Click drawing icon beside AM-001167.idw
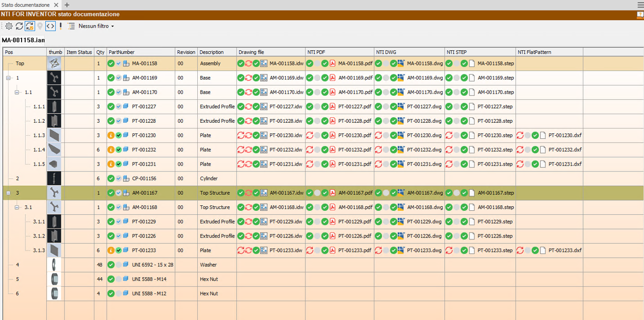 (264, 193)
